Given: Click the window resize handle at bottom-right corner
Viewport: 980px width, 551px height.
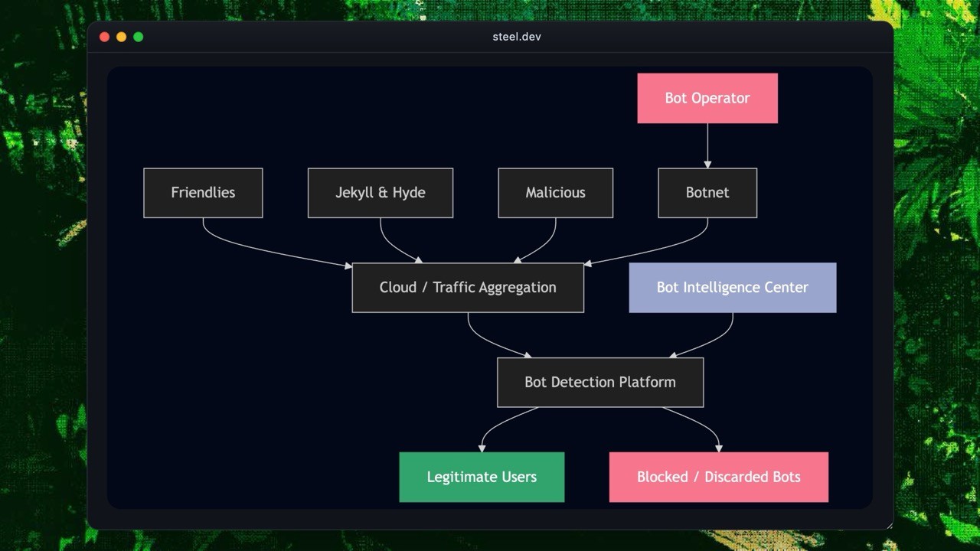Looking at the screenshot, I should click(x=888, y=525).
